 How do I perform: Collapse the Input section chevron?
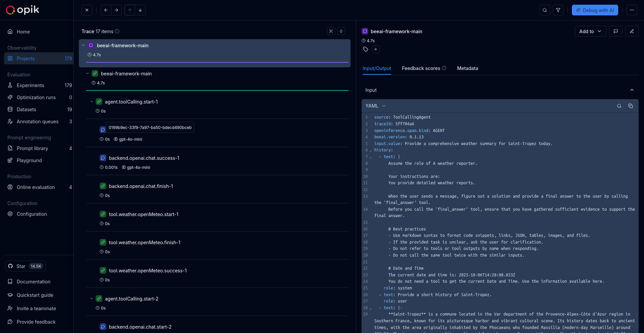tap(632, 90)
